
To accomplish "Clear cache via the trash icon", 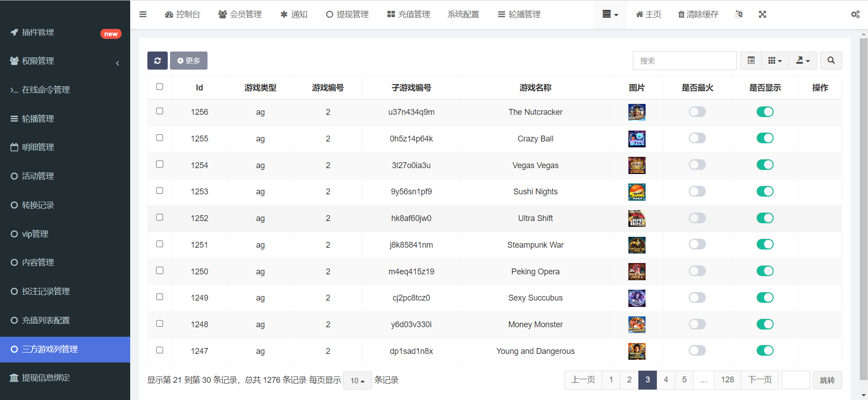I will [698, 14].
